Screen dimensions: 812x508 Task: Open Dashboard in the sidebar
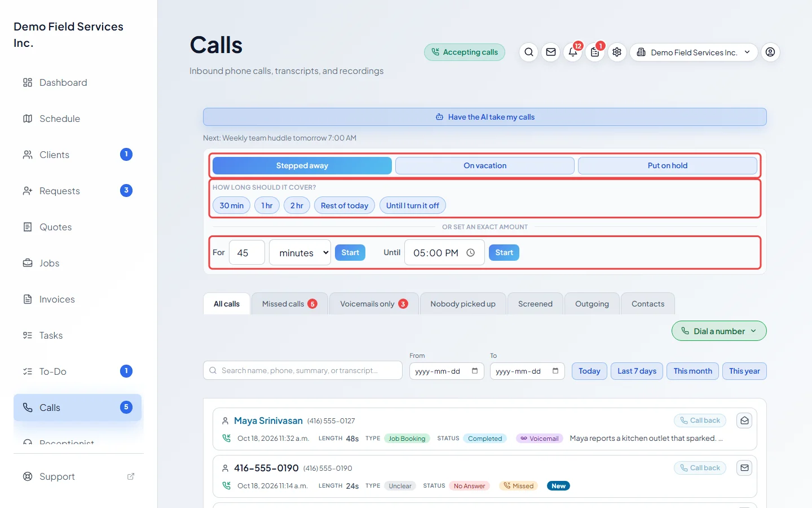pos(78,82)
